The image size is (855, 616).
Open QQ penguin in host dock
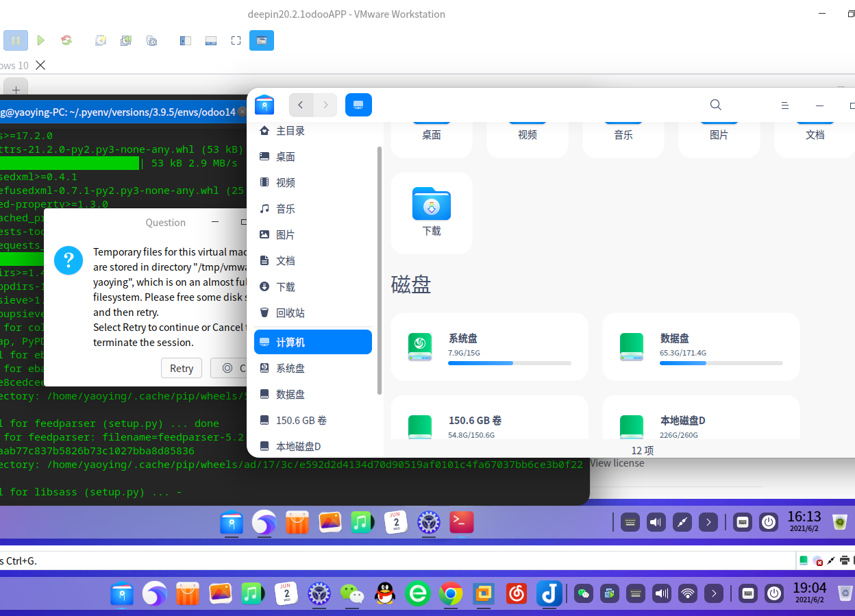(385, 593)
